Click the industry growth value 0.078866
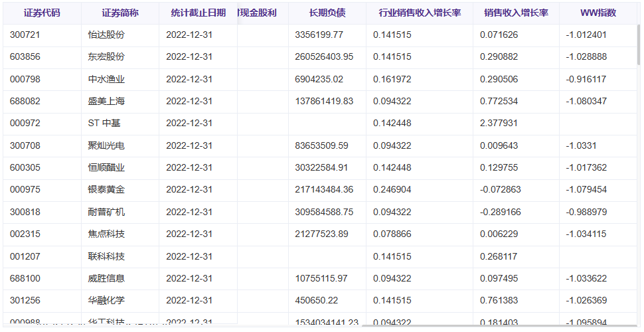This screenshot has width=644, height=332. pyautogui.click(x=392, y=234)
